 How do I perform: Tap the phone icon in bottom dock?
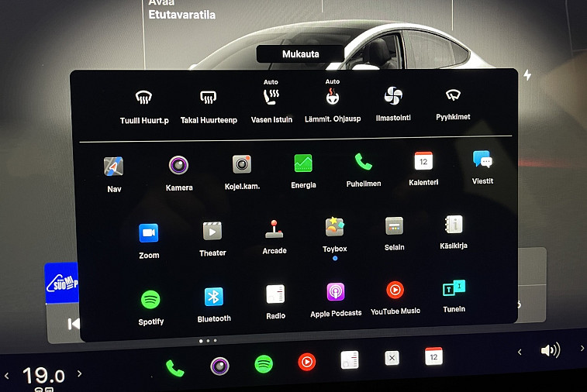(x=175, y=368)
